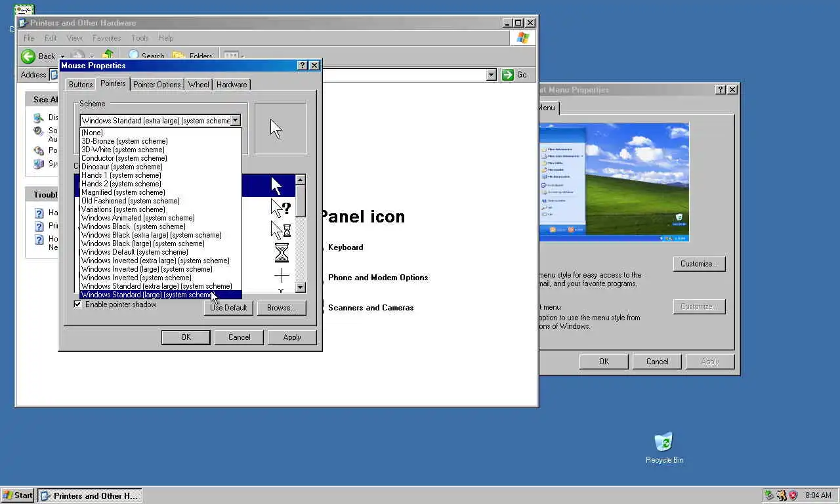Click the green Back arrow icon
Viewport: 840px width, 504px height.
(28, 56)
